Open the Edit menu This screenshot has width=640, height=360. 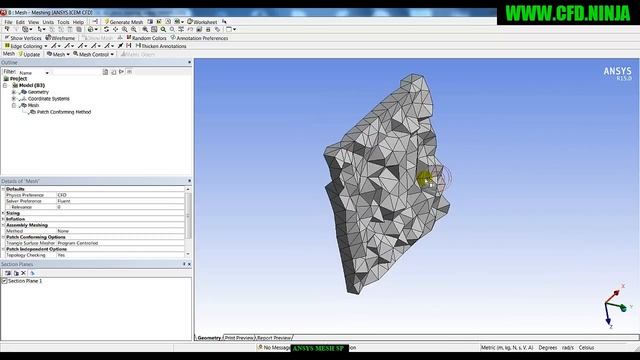point(20,22)
